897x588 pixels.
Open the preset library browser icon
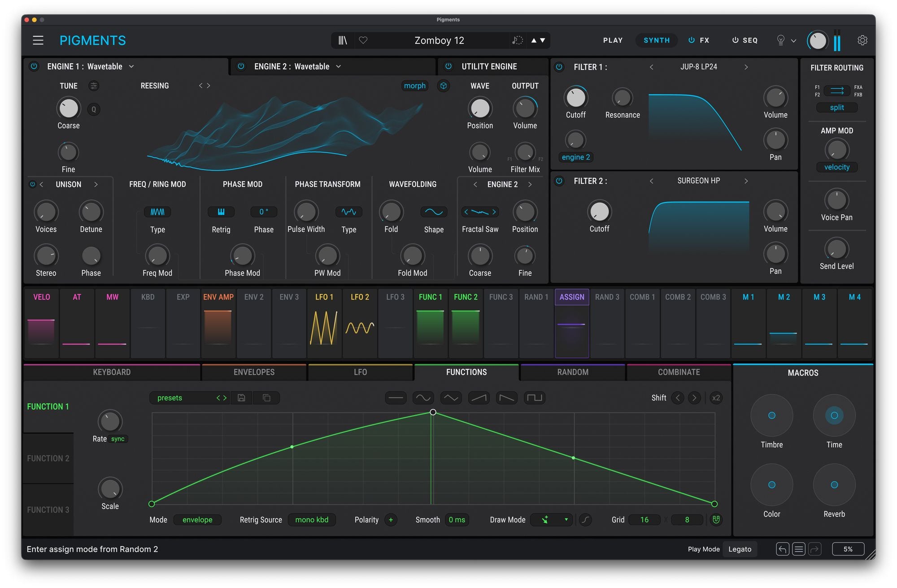tap(343, 40)
